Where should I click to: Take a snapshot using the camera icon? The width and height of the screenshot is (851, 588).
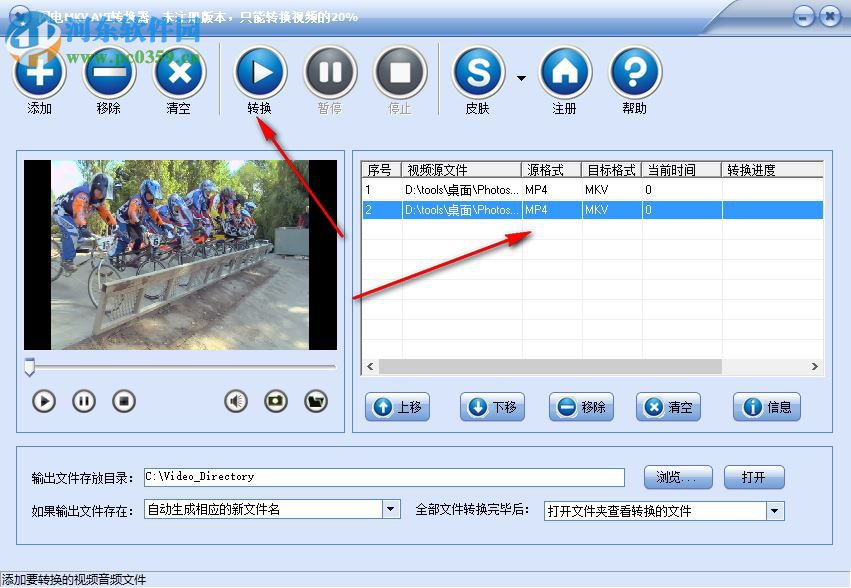point(275,400)
